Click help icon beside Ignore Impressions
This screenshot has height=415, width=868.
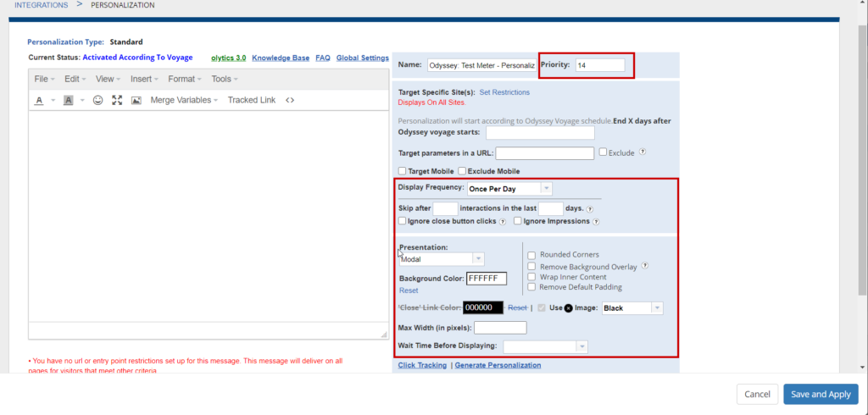coord(597,222)
